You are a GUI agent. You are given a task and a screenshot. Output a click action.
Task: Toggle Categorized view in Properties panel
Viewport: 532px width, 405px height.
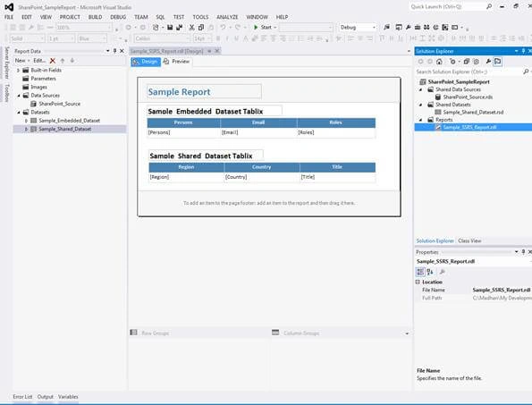[x=420, y=272]
